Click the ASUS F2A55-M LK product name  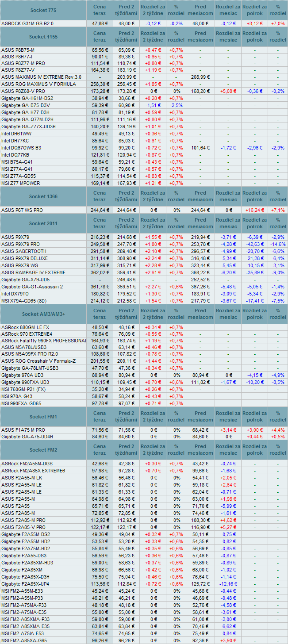pyautogui.click(x=22, y=478)
